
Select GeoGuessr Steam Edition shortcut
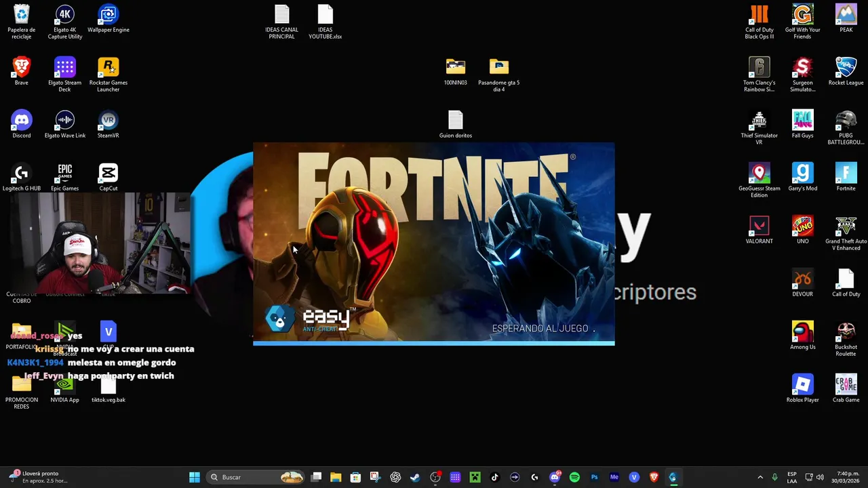pos(759,180)
